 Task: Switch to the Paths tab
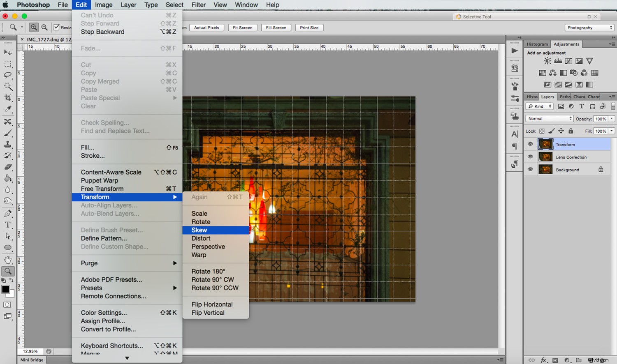click(x=564, y=97)
